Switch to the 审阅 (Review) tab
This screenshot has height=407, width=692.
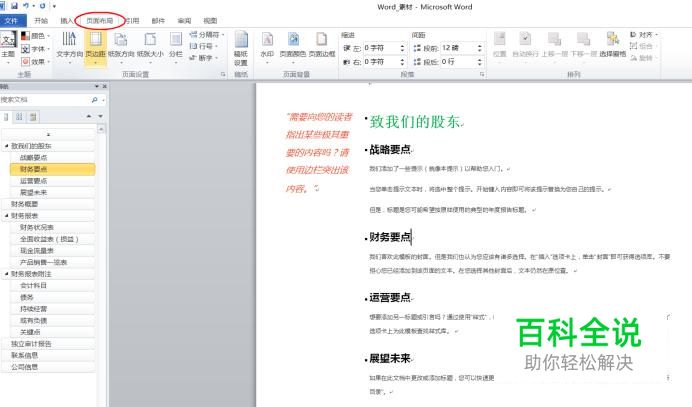click(184, 21)
